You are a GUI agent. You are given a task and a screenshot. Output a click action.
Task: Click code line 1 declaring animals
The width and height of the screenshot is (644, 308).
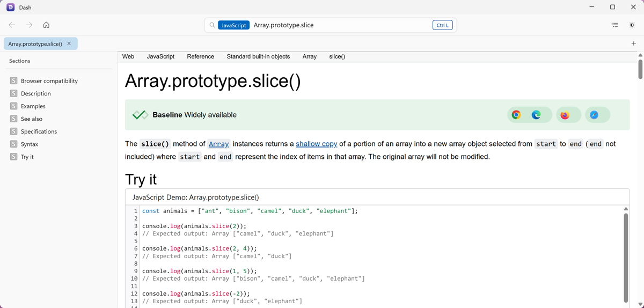tap(250, 211)
